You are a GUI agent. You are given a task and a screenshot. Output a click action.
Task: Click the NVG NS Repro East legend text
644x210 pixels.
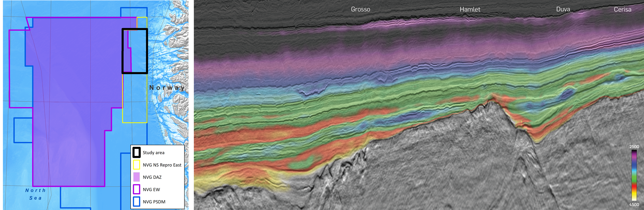pyautogui.click(x=162, y=165)
